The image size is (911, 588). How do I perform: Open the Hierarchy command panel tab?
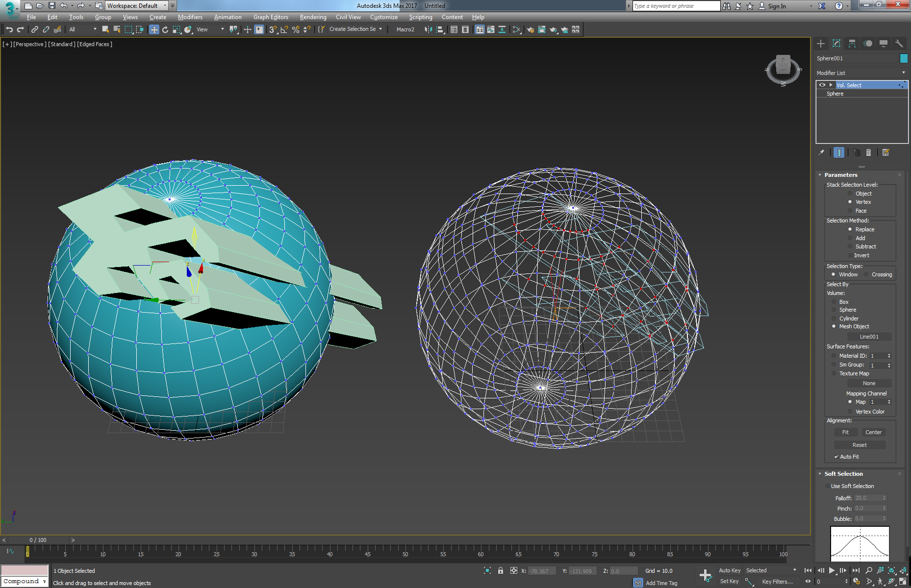(852, 44)
